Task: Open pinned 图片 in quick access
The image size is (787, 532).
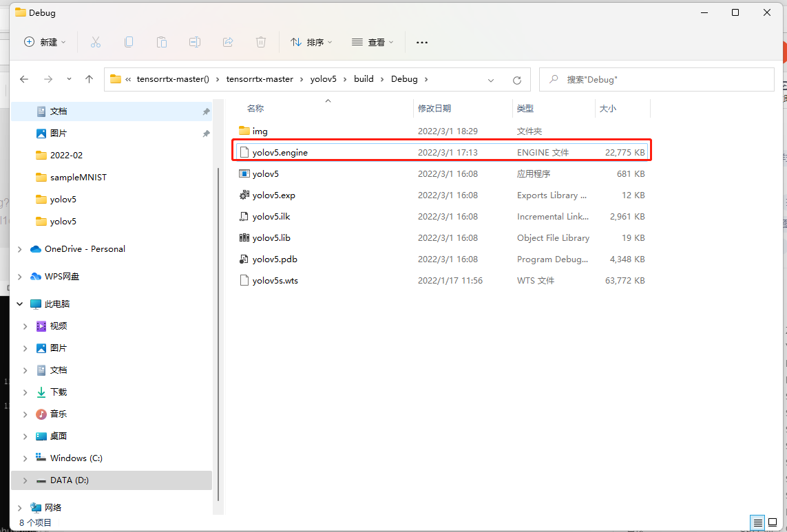Action: 112,134
